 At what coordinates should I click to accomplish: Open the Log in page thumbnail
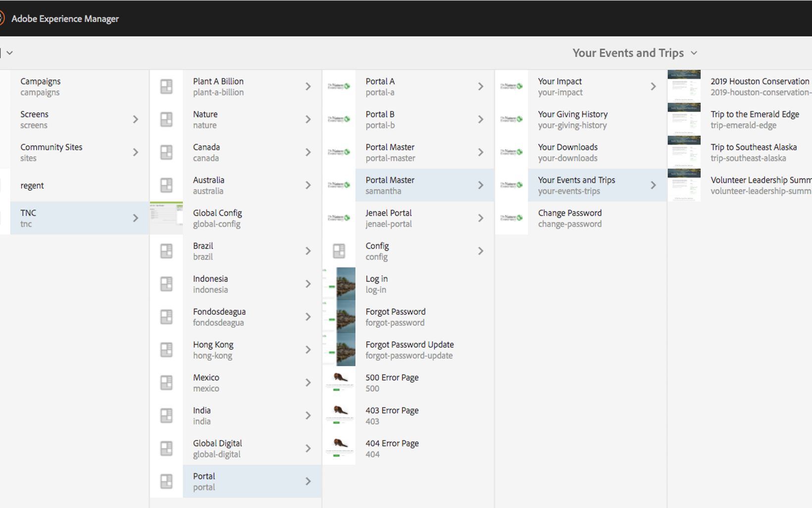click(339, 284)
